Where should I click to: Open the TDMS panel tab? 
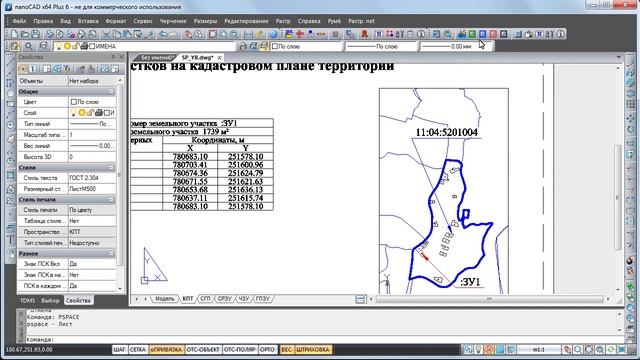click(27, 300)
